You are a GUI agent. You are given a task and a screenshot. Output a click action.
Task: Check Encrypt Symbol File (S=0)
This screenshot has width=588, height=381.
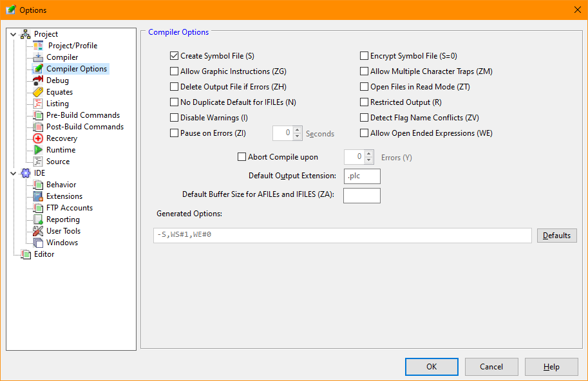click(x=364, y=56)
